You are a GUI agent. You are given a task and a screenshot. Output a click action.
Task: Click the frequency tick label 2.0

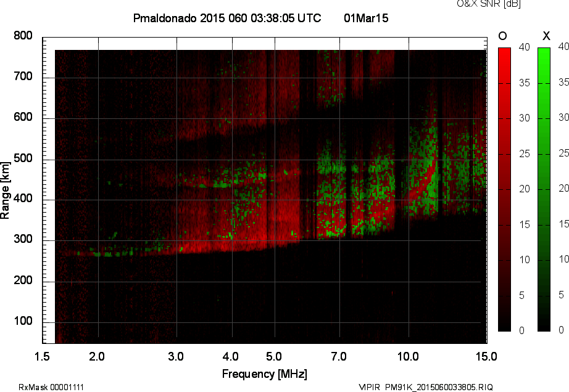(97, 356)
